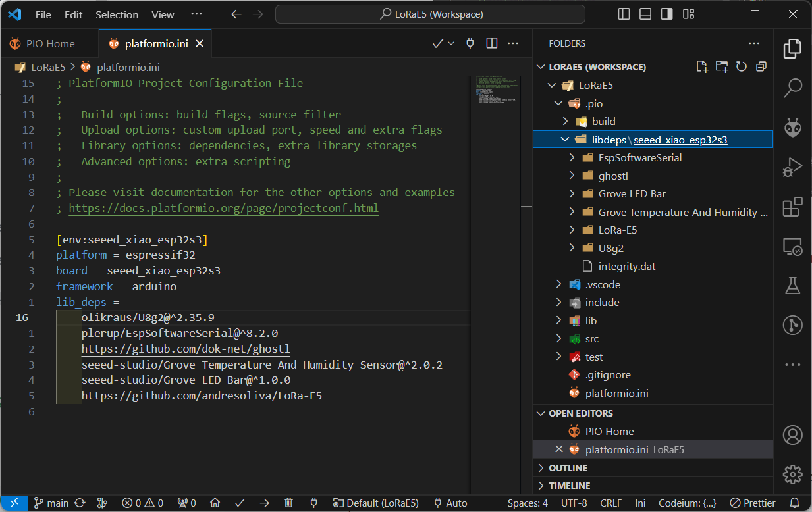Click the notifications bell in status bar
This screenshot has width=812, height=512.
pyautogui.click(x=795, y=503)
